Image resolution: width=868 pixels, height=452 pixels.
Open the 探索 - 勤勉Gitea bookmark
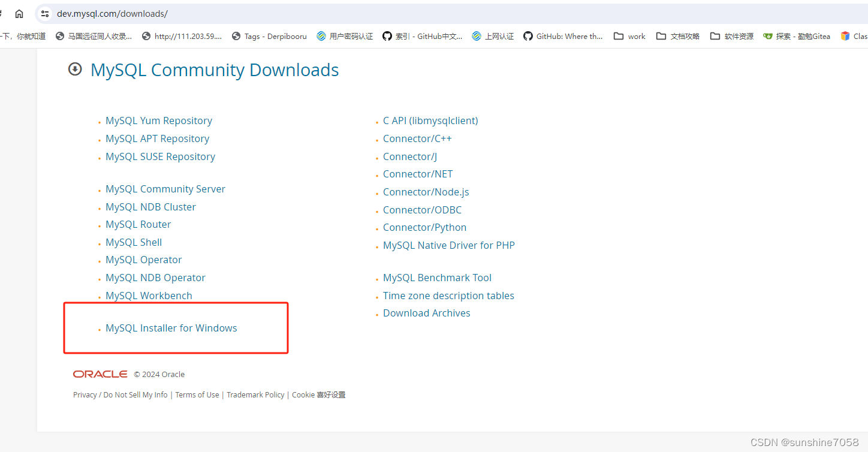point(797,36)
